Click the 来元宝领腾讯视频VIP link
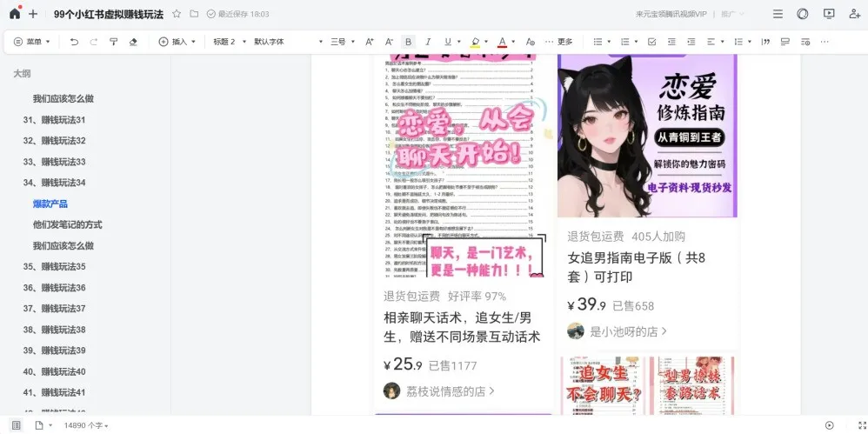The width and height of the screenshot is (868, 434). tap(671, 15)
